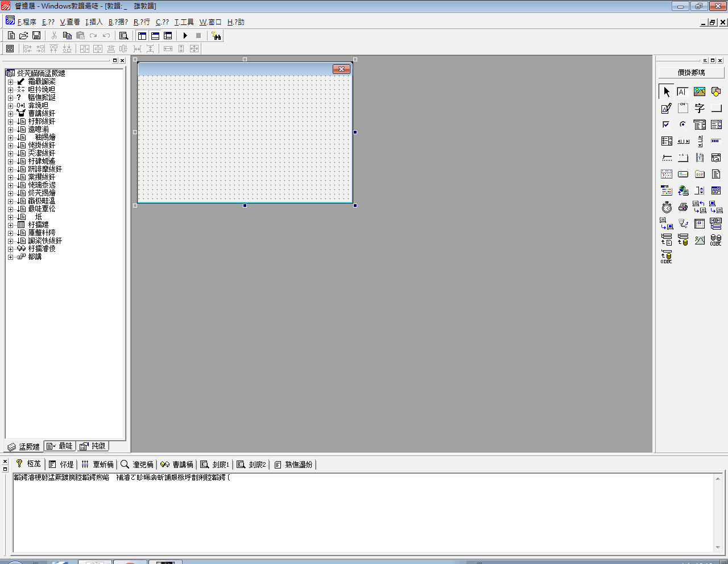The width and height of the screenshot is (728, 564).
Task: Click the Open folder toolbar icon
Action: point(24,35)
